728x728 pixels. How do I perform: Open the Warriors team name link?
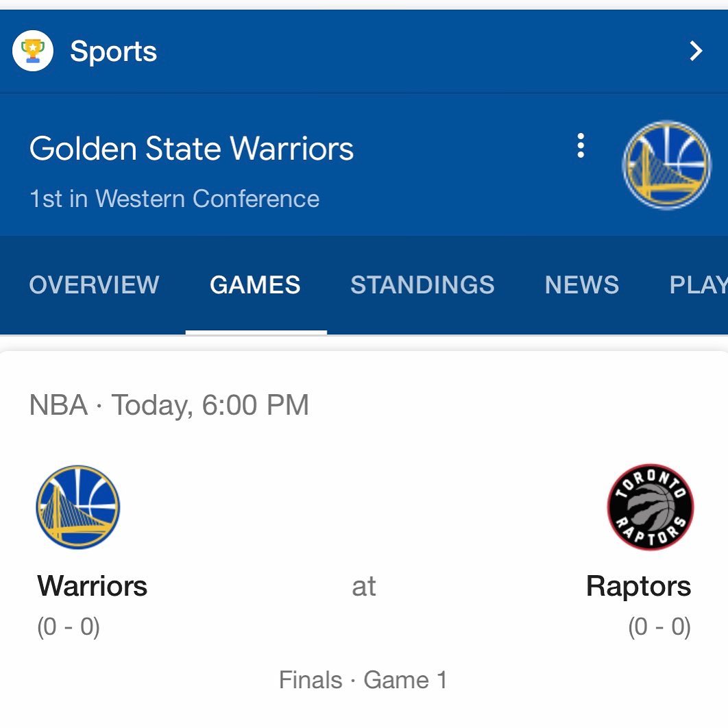point(93,586)
